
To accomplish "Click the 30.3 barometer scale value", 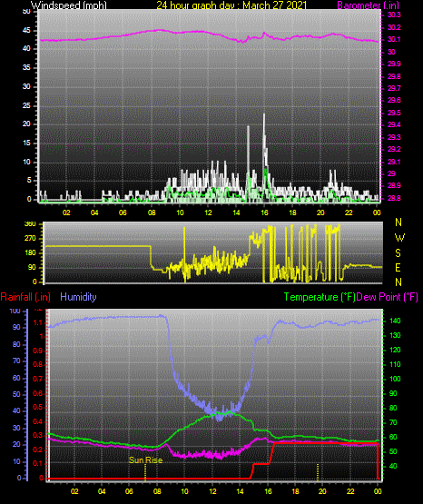I will click(x=394, y=15).
